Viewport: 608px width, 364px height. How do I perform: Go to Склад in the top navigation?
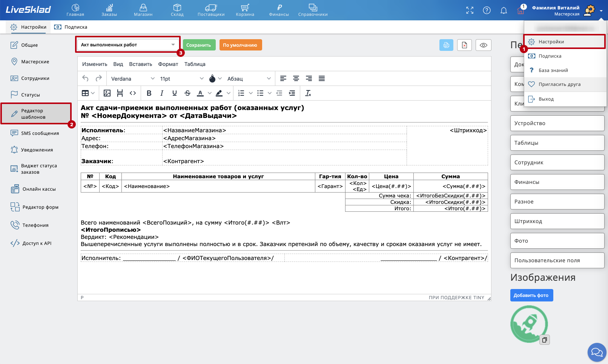(x=177, y=10)
